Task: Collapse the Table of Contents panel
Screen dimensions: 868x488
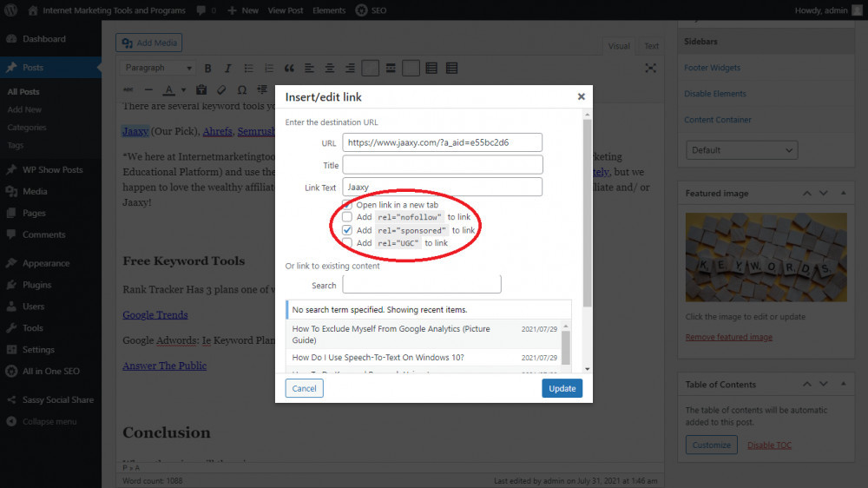Action: [x=843, y=384]
